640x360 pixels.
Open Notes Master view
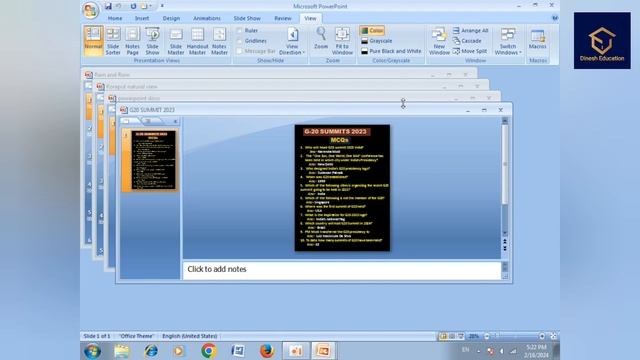pos(219,40)
